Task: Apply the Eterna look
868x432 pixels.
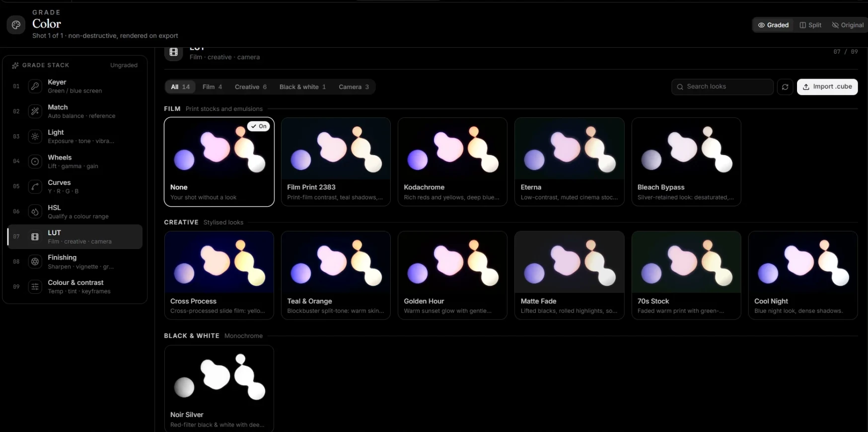Action: [x=570, y=162]
